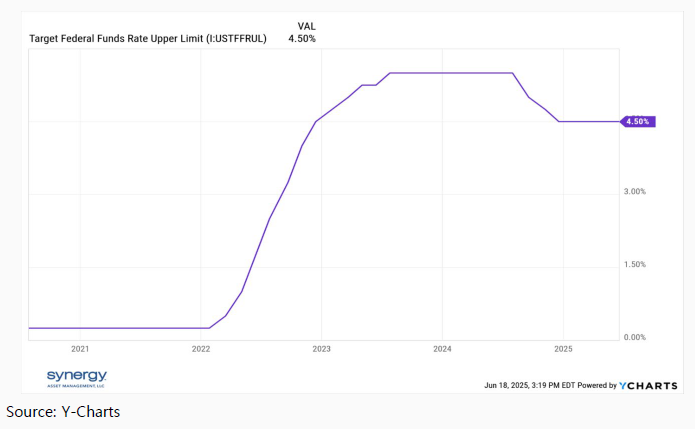Click the purple 4.50% value tag
This screenshot has height=429, width=695.
pyautogui.click(x=637, y=121)
